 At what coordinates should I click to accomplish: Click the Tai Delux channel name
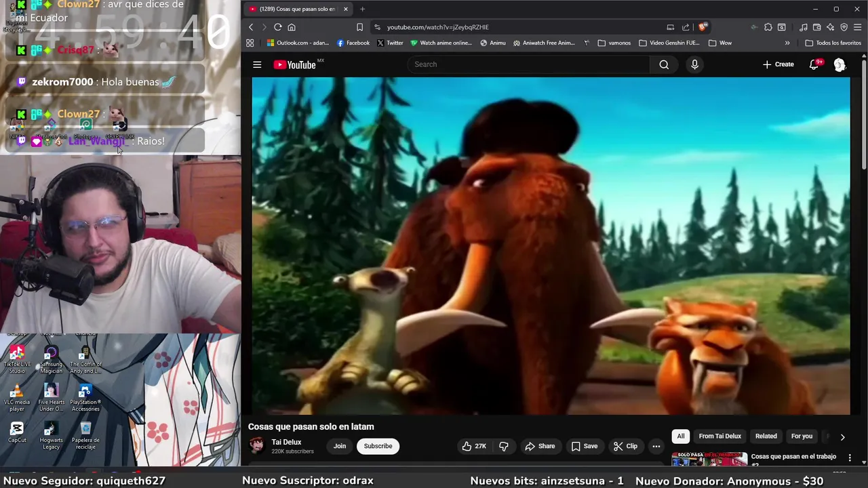[286, 442]
